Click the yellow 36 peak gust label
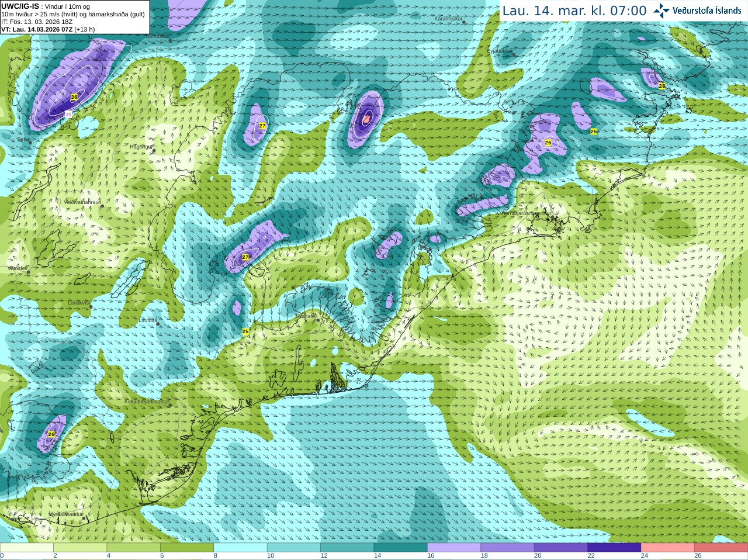 (74, 97)
